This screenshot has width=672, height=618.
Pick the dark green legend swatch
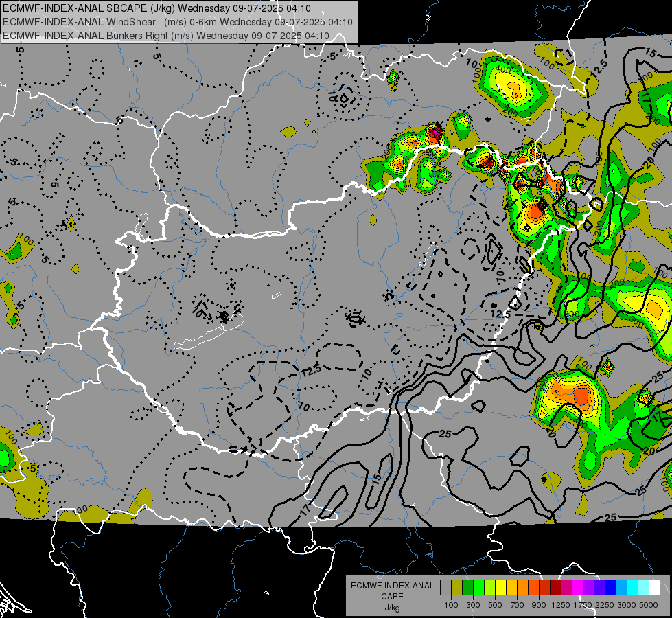pos(467,588)
